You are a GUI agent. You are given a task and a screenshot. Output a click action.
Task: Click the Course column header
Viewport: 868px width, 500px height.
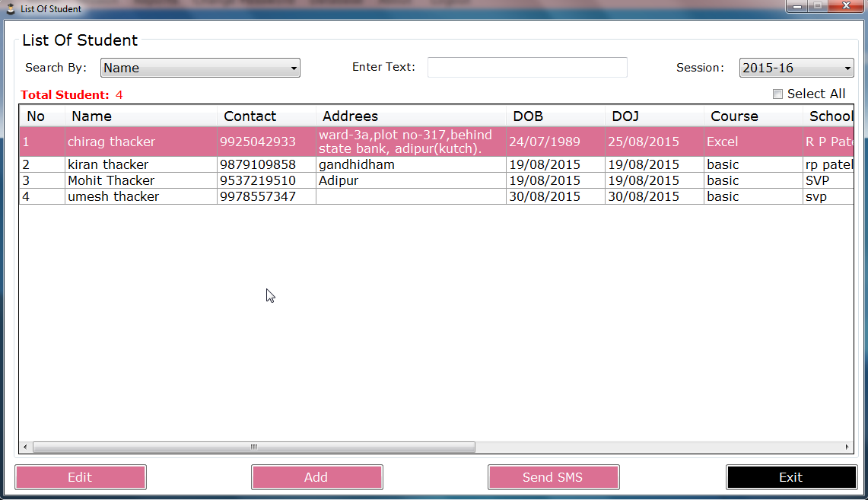pyautogui.click(x=753, y=116)
